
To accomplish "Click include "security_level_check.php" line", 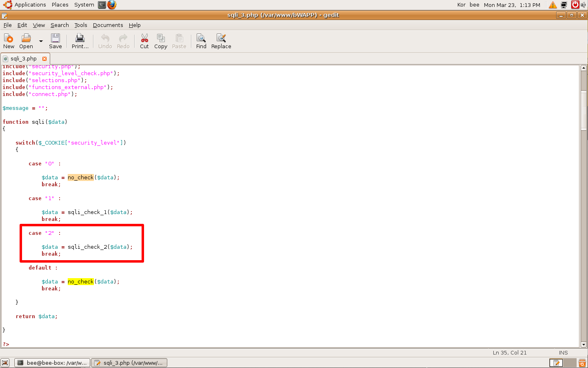I will coord(61,73).
